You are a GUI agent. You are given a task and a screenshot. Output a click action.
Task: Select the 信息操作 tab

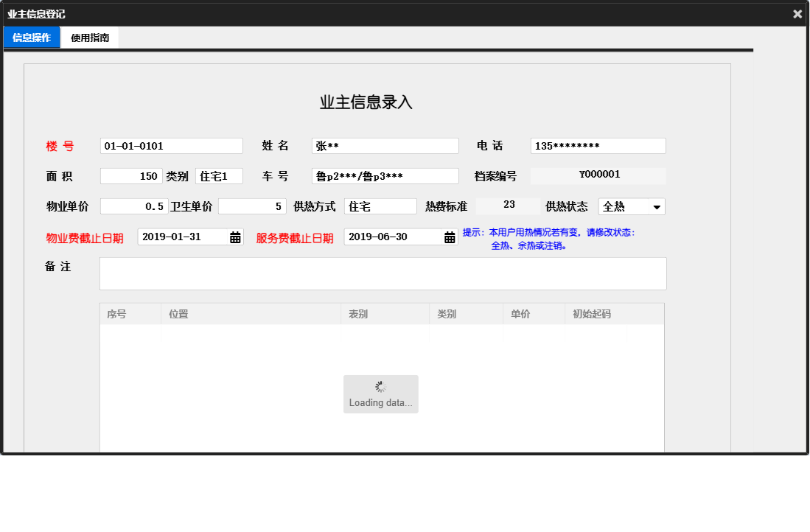(31, 37)
